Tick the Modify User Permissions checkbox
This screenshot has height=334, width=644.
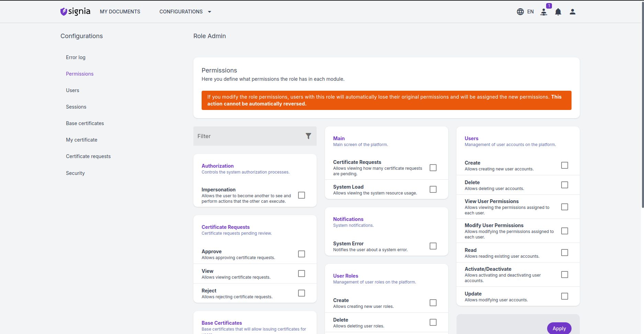click(564, 231)
